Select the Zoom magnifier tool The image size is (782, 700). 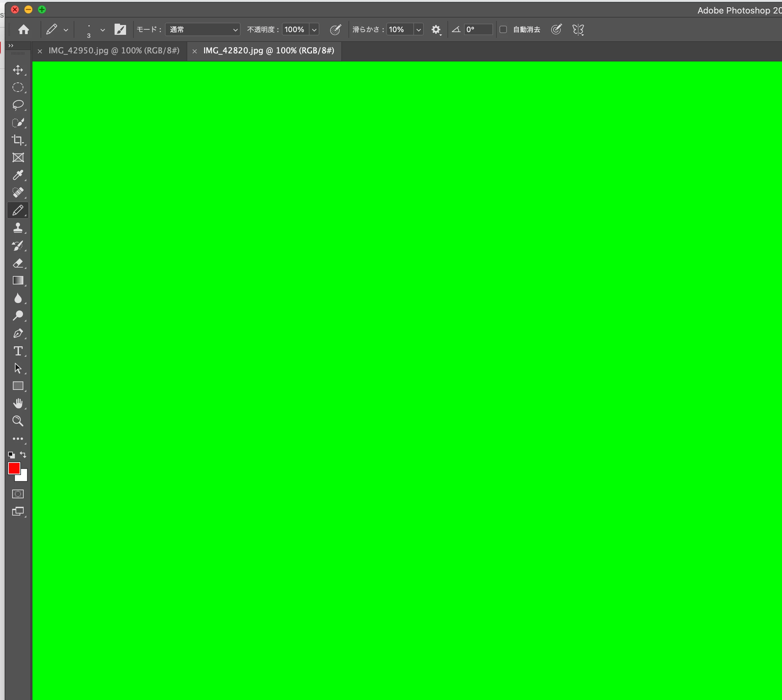[x=18, y=421]
